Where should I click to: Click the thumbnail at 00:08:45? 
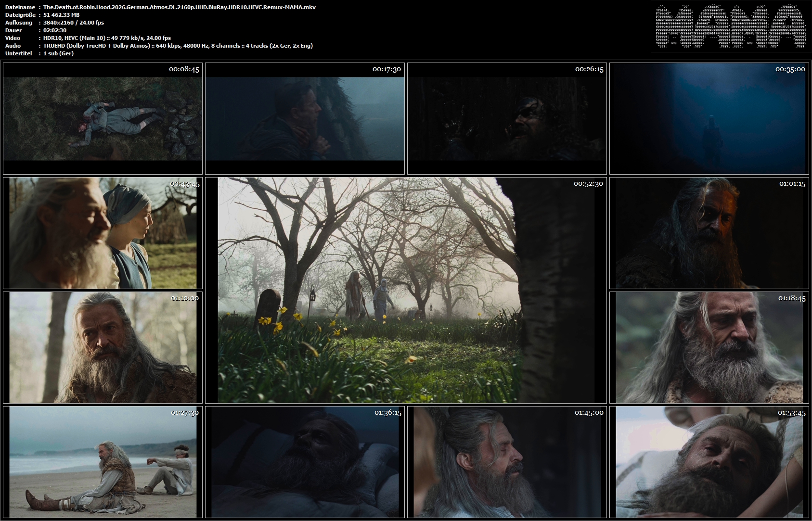point(103,118)
